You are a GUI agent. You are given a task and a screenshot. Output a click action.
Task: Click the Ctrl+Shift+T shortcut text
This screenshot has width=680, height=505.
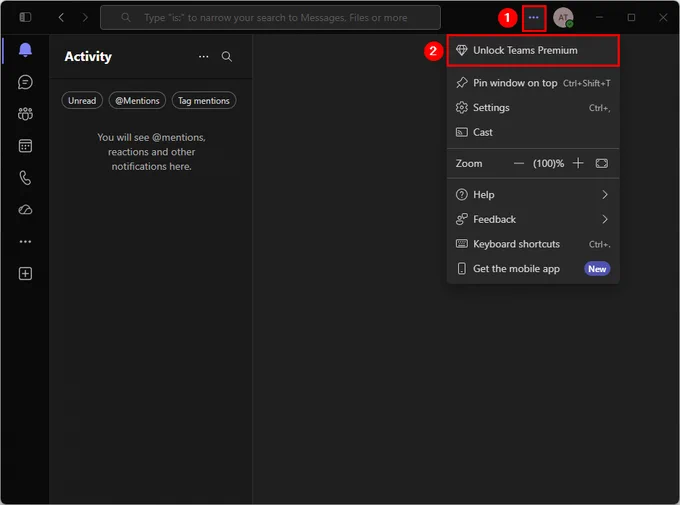coord(586,83)
